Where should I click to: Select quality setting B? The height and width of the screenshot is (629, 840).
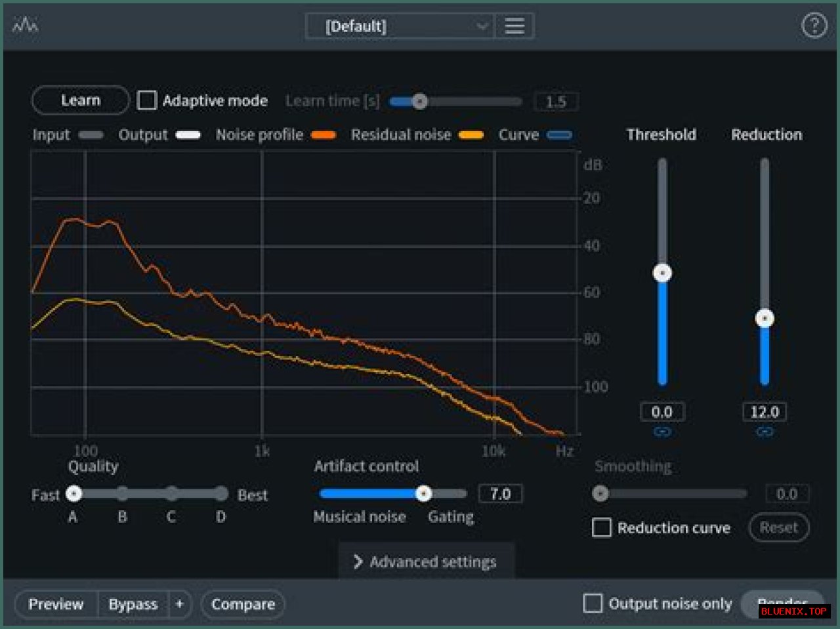[x=123, y=494]
